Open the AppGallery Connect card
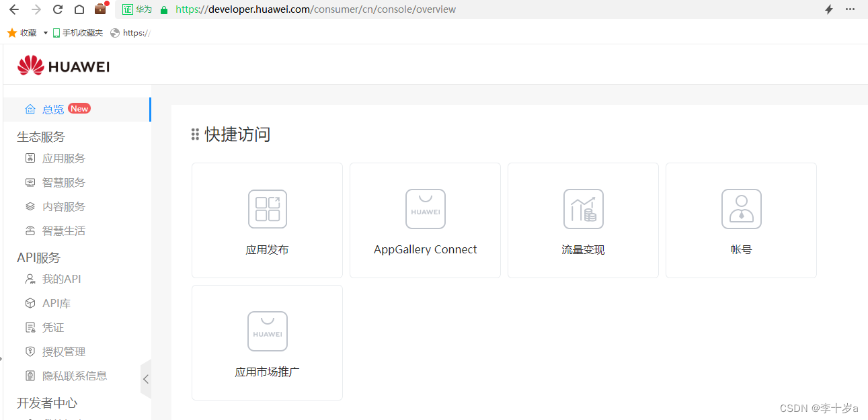This screenshot has width=868, height=420. click(425, 220)
